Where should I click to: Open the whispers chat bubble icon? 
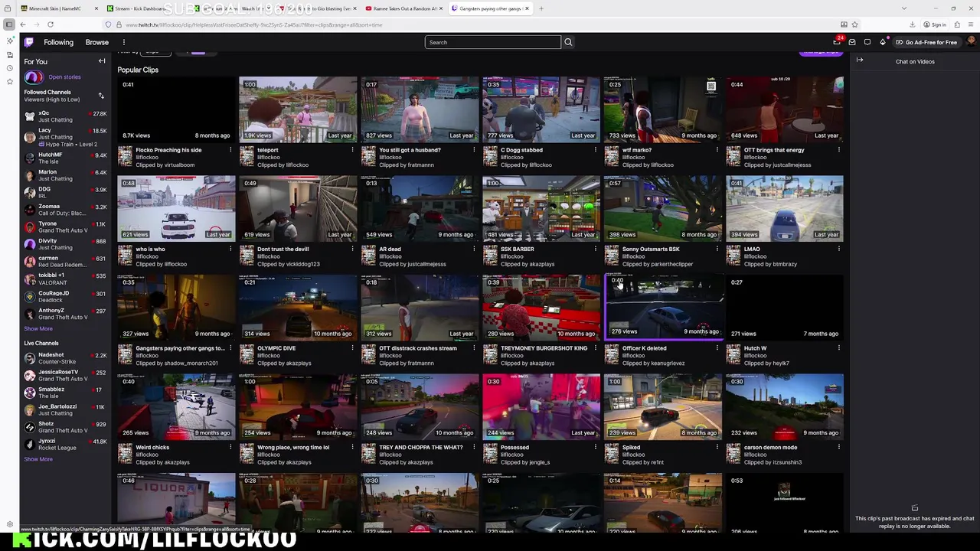(867, 42)
